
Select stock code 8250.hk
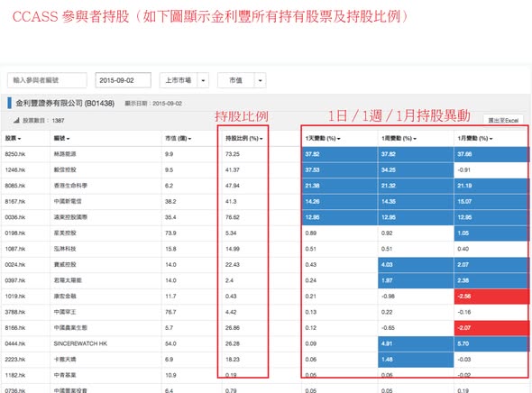(x=15, y=154)
